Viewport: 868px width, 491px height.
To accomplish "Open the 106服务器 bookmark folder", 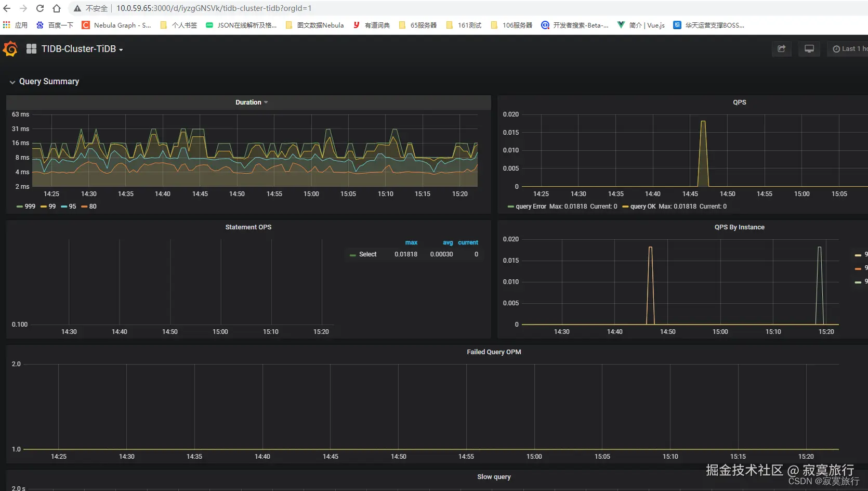I will pos(511,25).
